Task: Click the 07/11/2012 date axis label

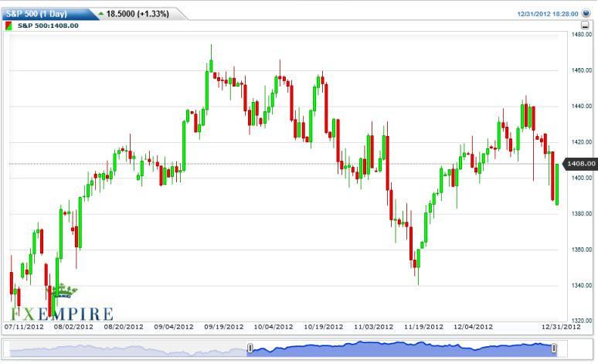Action: (24, 327)
